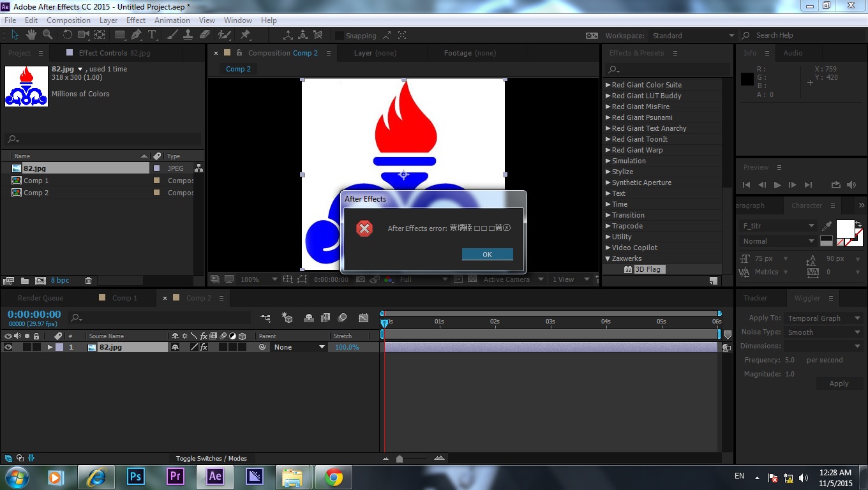Toggle the fx switch on 82.jpg layer

click(x=204, y=347)
